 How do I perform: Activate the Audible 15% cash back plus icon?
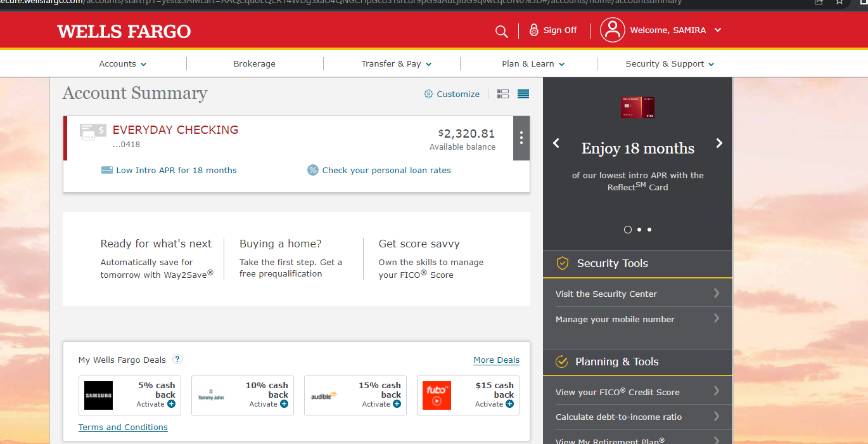tap(397, 404)
